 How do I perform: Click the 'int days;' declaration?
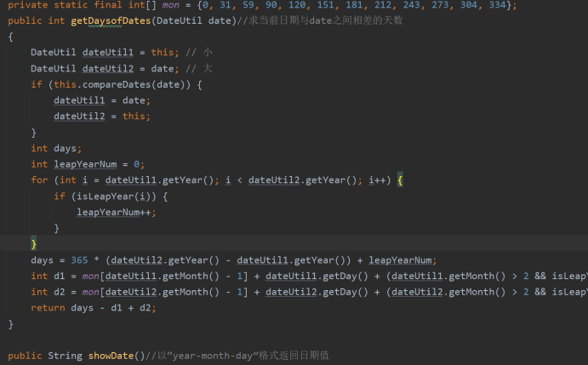56,149
